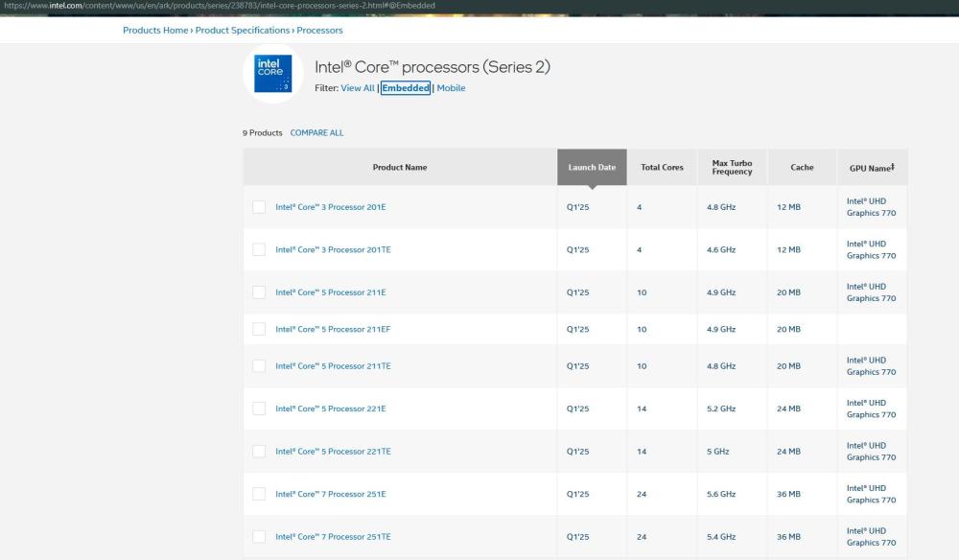Choose the Embedded filter
This screenshot has height=560, width=959.
(406, 88)
